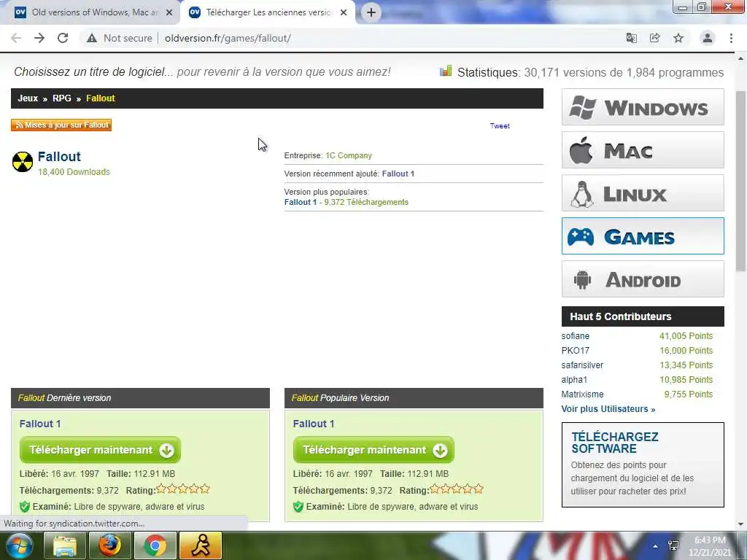Click the scrollbar down arrow
Image resolution: width=747 pixels, height=560 pixels.
740,524
